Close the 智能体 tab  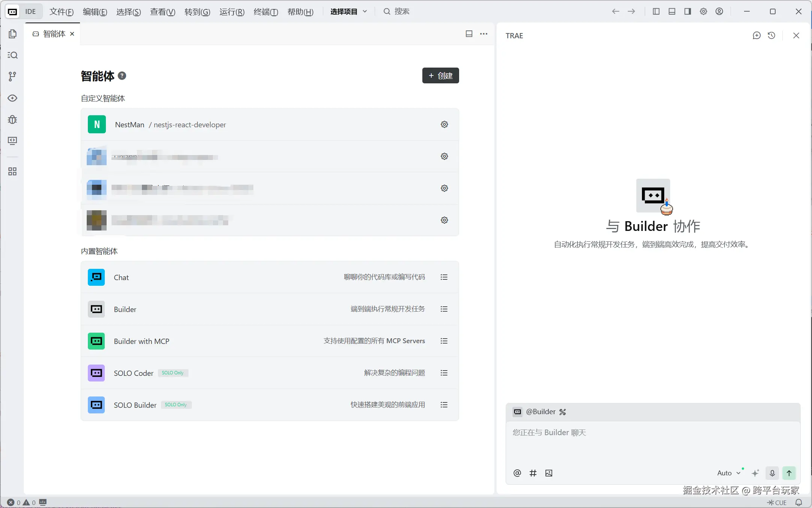point(72,34)
